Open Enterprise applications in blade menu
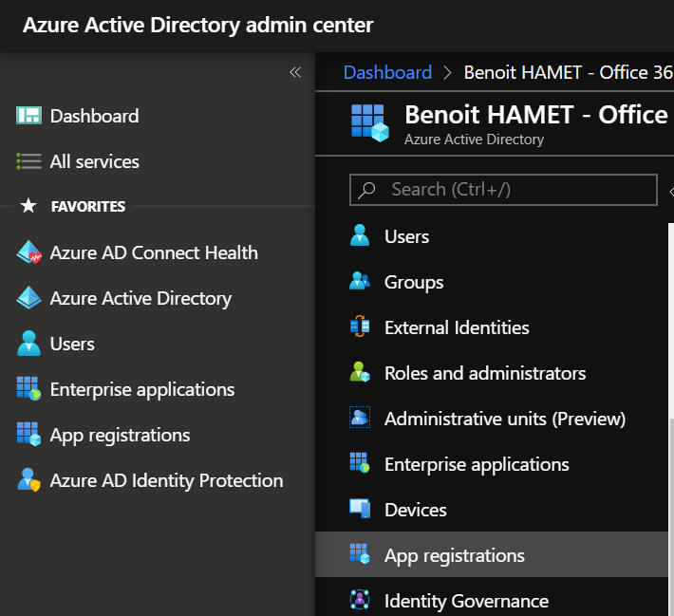Viewport: 674px width, 616px height. [477, 464]
